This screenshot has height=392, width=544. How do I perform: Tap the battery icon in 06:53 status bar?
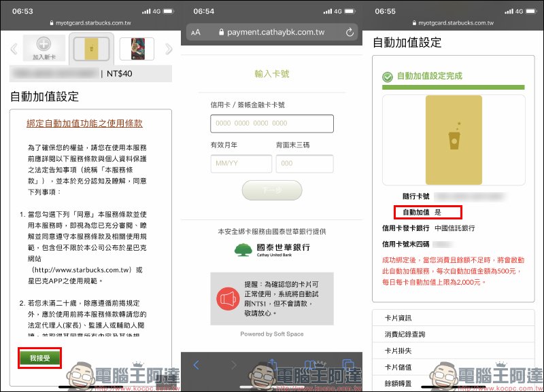coord(169,11)
